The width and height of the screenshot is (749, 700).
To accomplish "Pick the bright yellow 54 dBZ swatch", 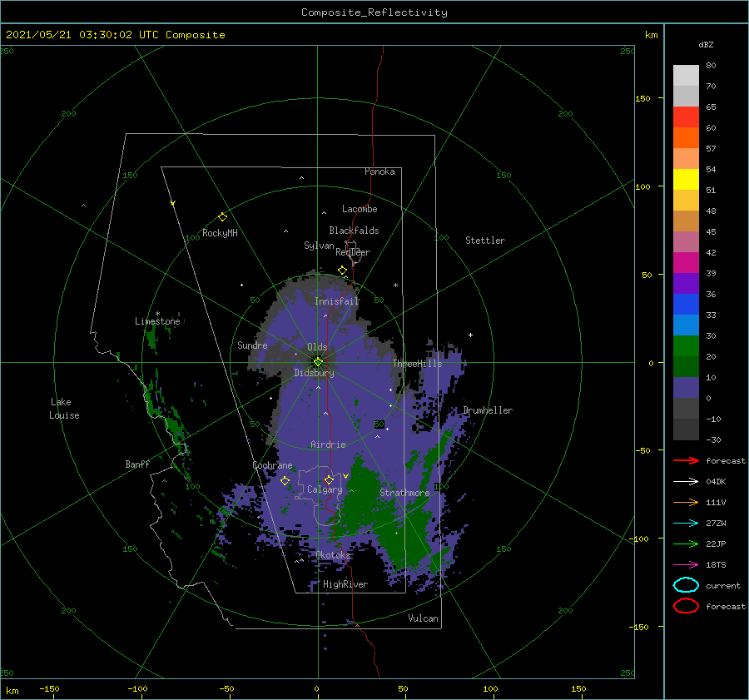I will (x=686, y=179).
